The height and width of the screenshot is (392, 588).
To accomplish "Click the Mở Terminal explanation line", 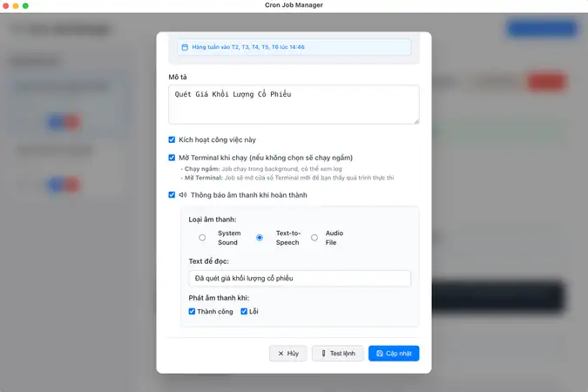I will [287, 178].
